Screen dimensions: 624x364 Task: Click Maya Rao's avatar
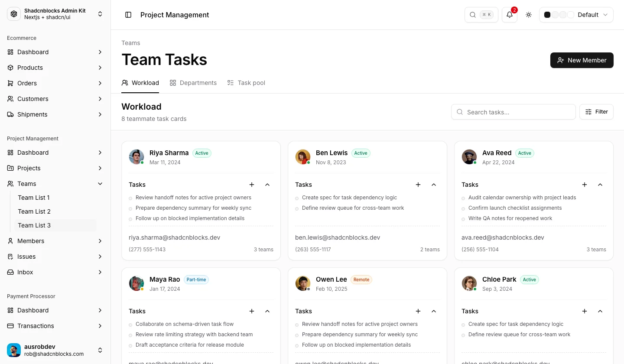pyautogui.click(x=136, y=283)
